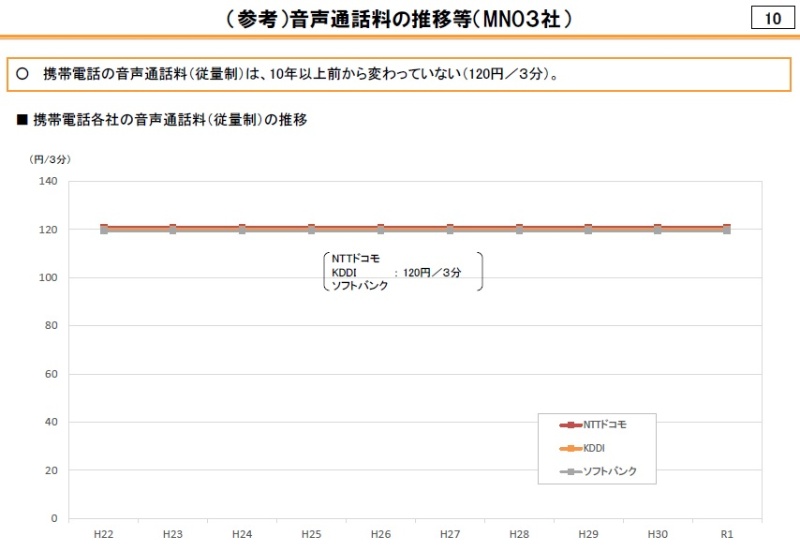This screenshot has width=800, height=551.
Task: Click the x-axis label H28
Action: point(519,534)
